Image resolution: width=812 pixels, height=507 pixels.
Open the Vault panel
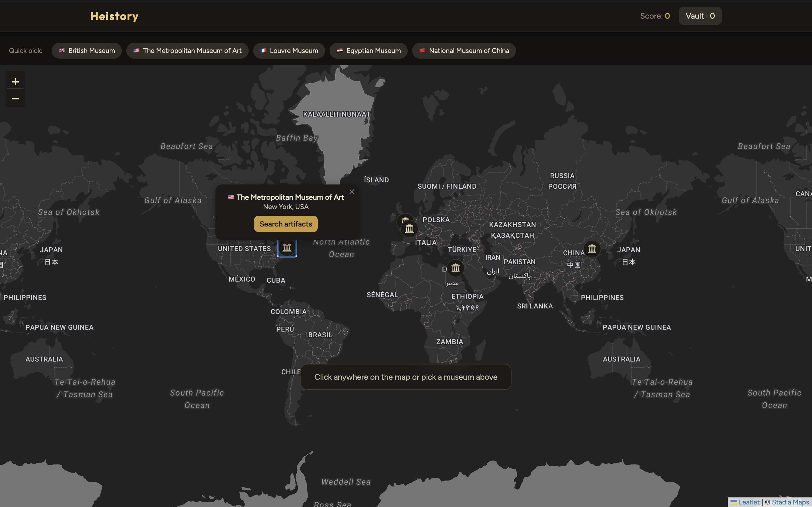click(x=700, y=16)
